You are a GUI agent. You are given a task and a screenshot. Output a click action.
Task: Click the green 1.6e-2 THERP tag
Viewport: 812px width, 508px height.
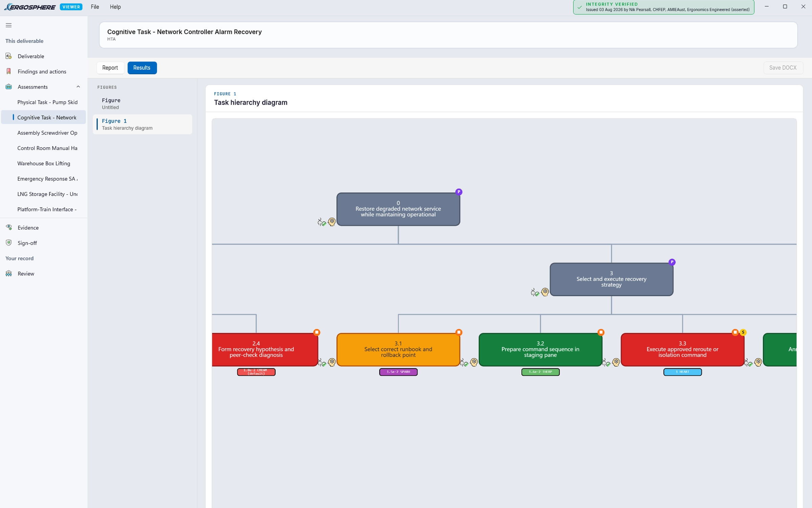pos(540,372)
